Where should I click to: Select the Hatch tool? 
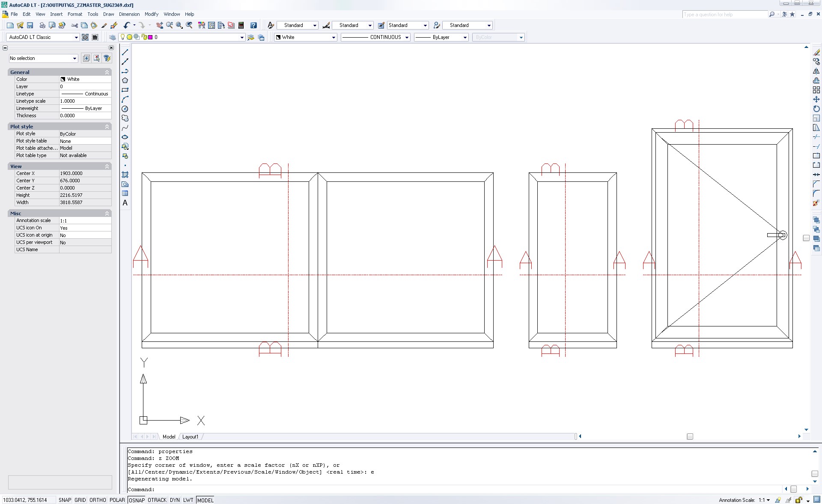(x=125, y=175)
